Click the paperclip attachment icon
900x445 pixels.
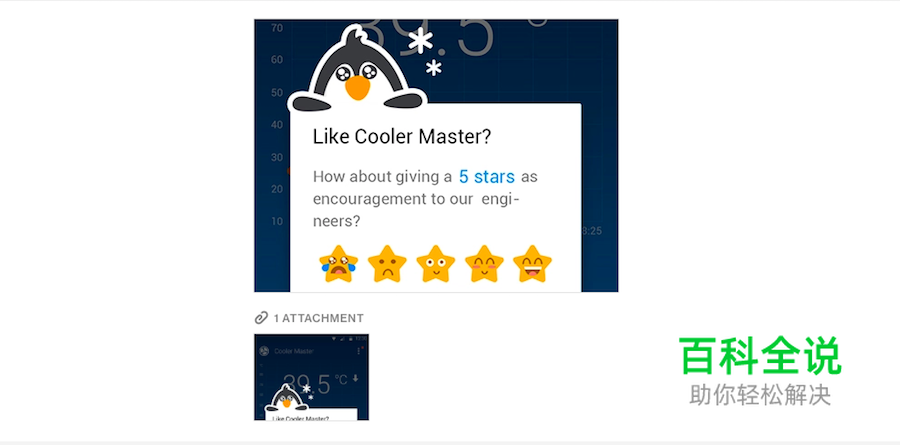(x=261, y=318)
